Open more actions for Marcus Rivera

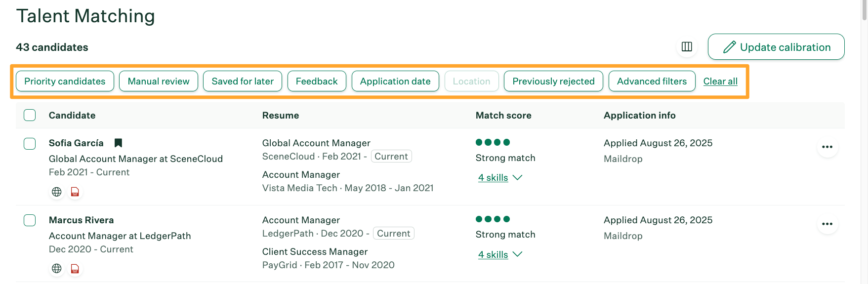[x=827, y=224]
